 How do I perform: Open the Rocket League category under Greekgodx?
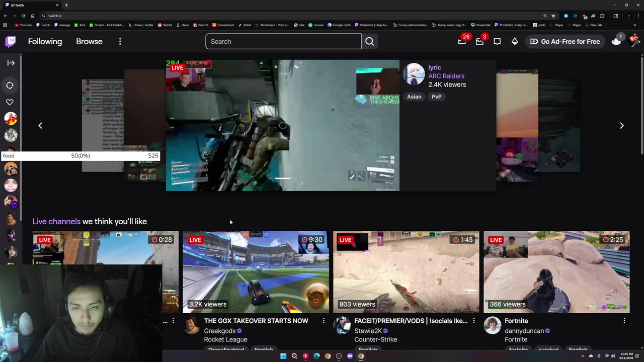[x=225, y=339]
